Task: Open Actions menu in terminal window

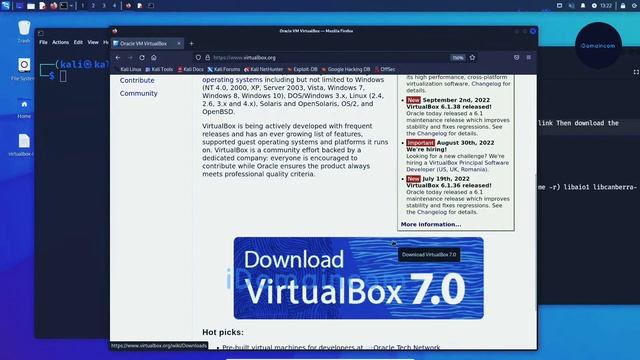Action: [x=60, y=42]
